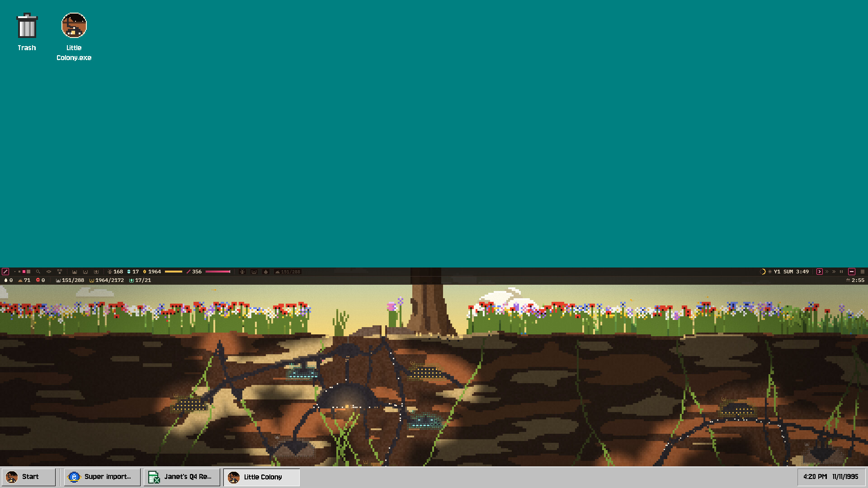
Task: Select the pink highlighted brush size square
Action: pos(24,272)
